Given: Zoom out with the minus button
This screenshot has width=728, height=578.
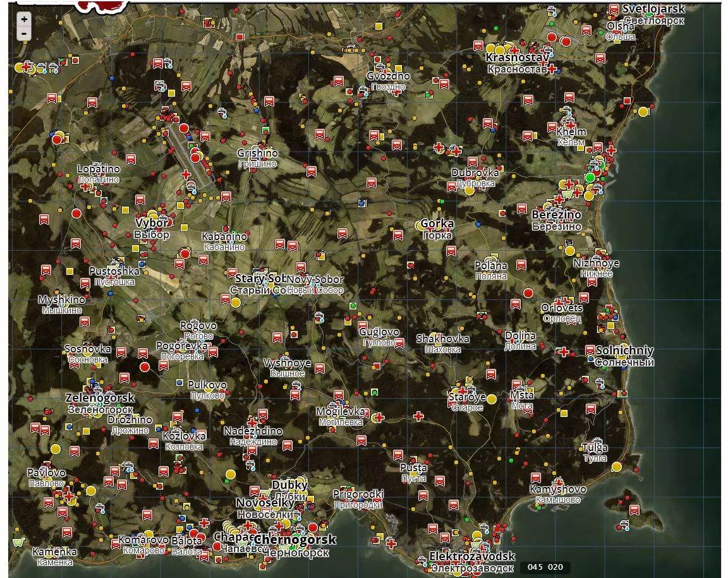Looking at the screenshot, I should pyautogui.click(x=24, y=33).
